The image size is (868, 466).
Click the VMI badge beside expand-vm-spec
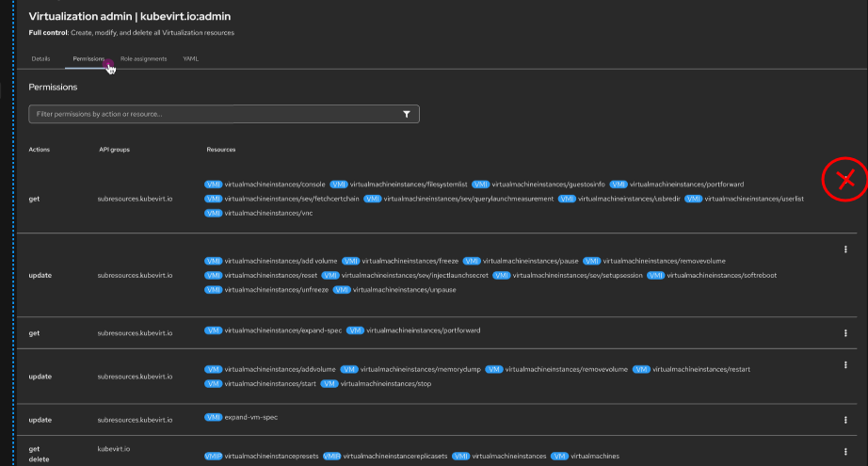click(212, 416)
